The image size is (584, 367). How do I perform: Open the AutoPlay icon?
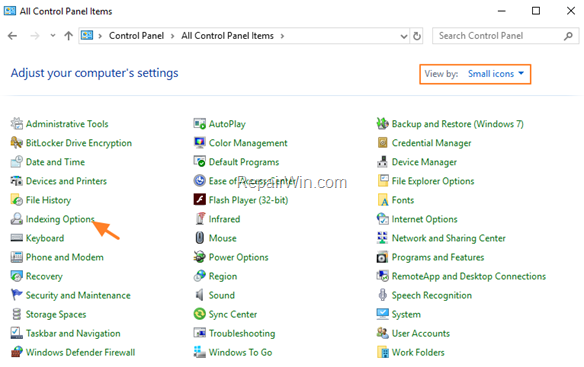point(200,123)
